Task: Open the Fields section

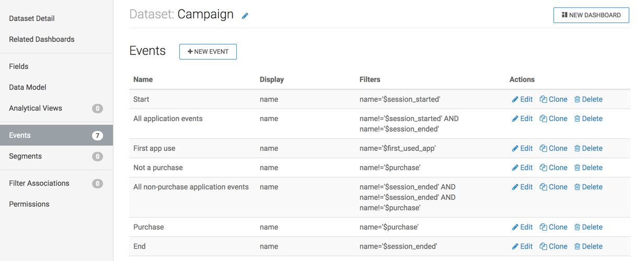Action: 19,66
